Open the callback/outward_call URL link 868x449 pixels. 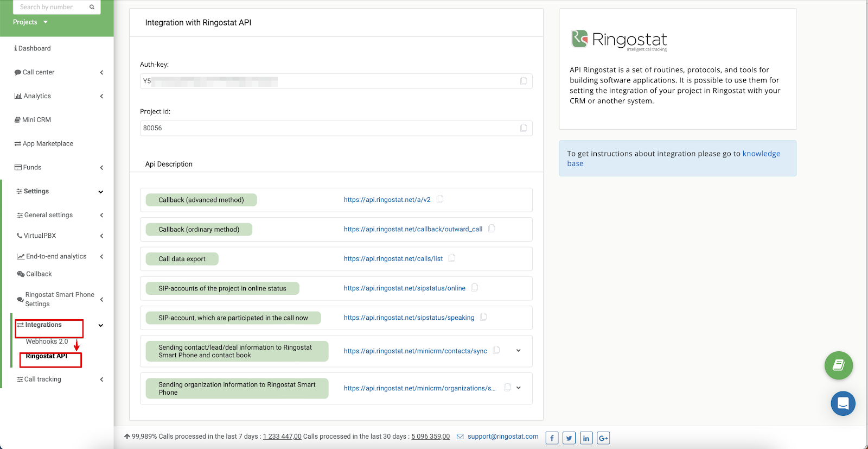click(413, 229)
